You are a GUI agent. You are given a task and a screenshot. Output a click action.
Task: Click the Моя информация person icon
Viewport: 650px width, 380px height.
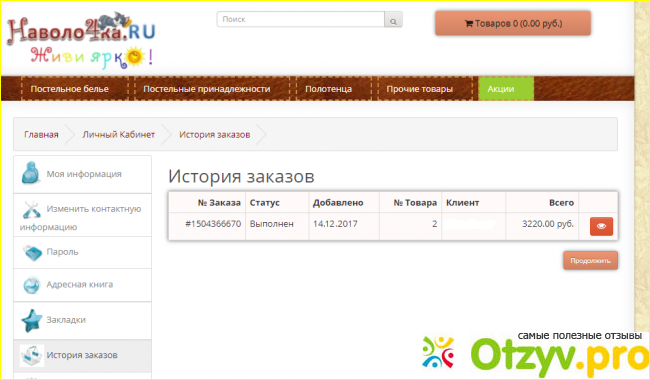click(x=31, y=173)
